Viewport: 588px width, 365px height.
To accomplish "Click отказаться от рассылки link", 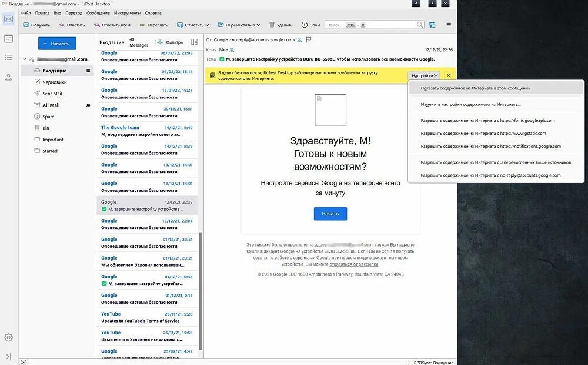I will pos(353,264).
